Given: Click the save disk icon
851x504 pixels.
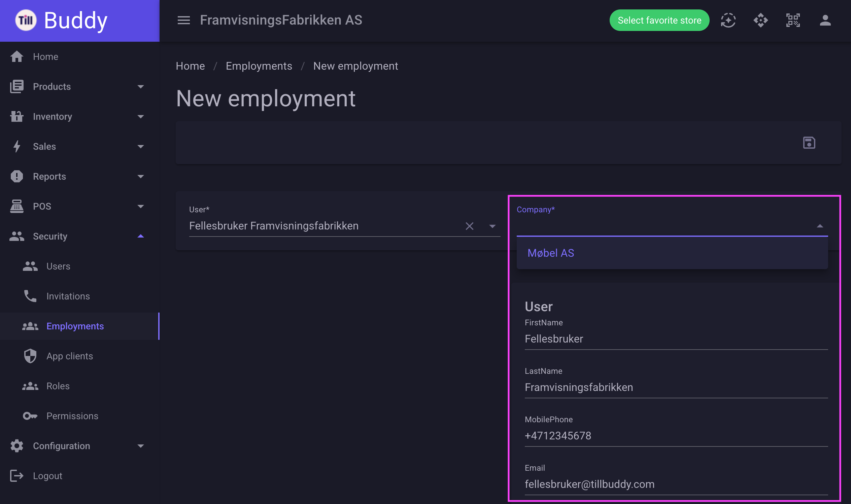Looking at the screenshot, I should point(809,143).
